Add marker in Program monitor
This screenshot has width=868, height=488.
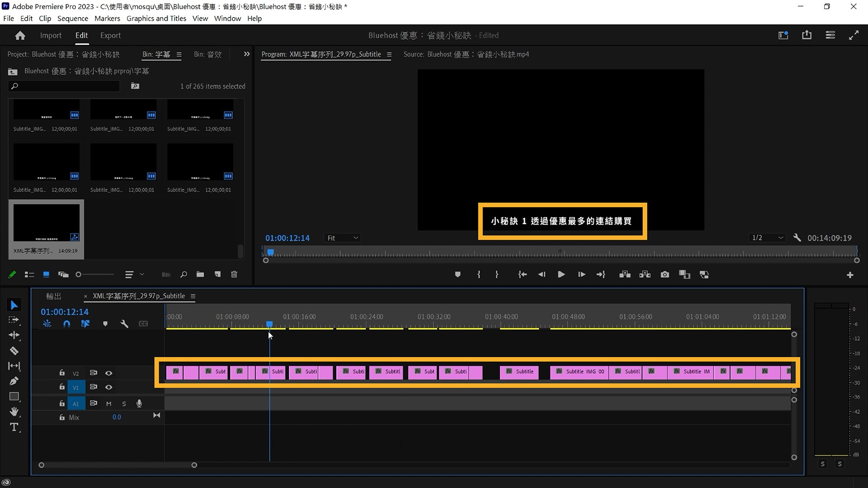pyautogui.click(x=458, y=274)
